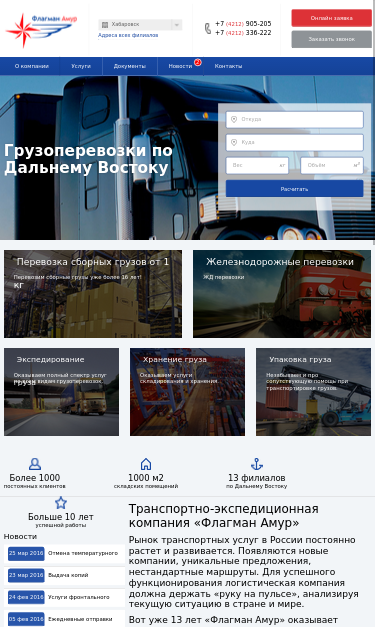The height and width of the screenshot is (627, 375).
Task: Open the Услуги menu
Action: click(x=81, y=66)
